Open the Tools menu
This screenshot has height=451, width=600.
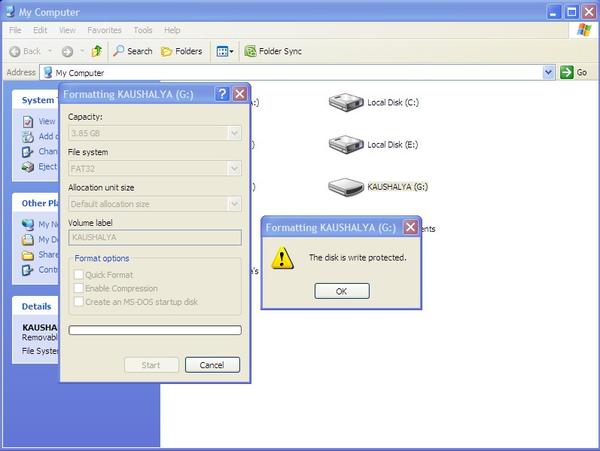coord(143,30)
